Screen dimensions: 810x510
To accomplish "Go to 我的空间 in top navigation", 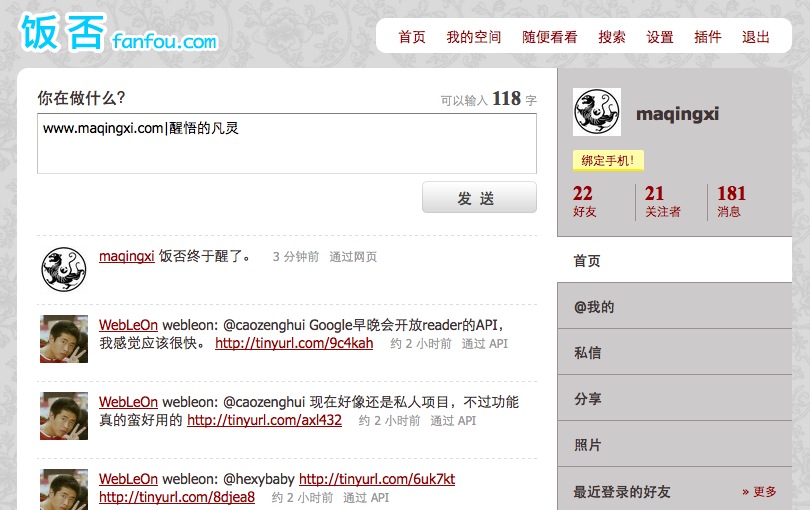I will coord(474,37).
